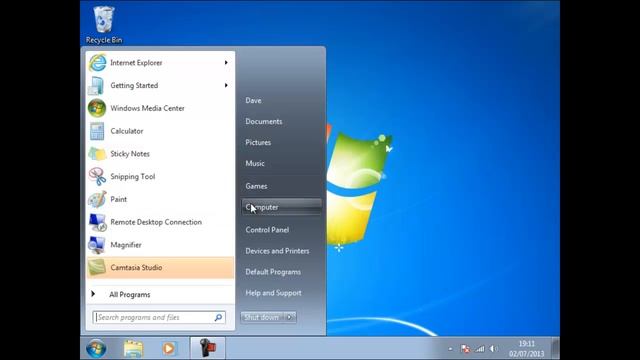The height and width of the screenshot is (360, 640).
Task: Click the Show desktop strip beside the clock
Action: pos(556,348)
